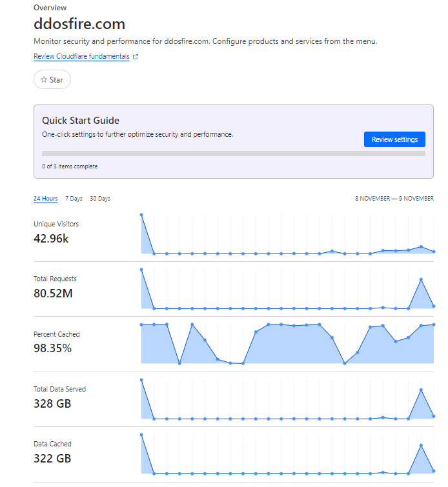The height and width of the screenshot is (487, 448).
Task: Click the 328 GB data served value
Action: click(52, 403)
